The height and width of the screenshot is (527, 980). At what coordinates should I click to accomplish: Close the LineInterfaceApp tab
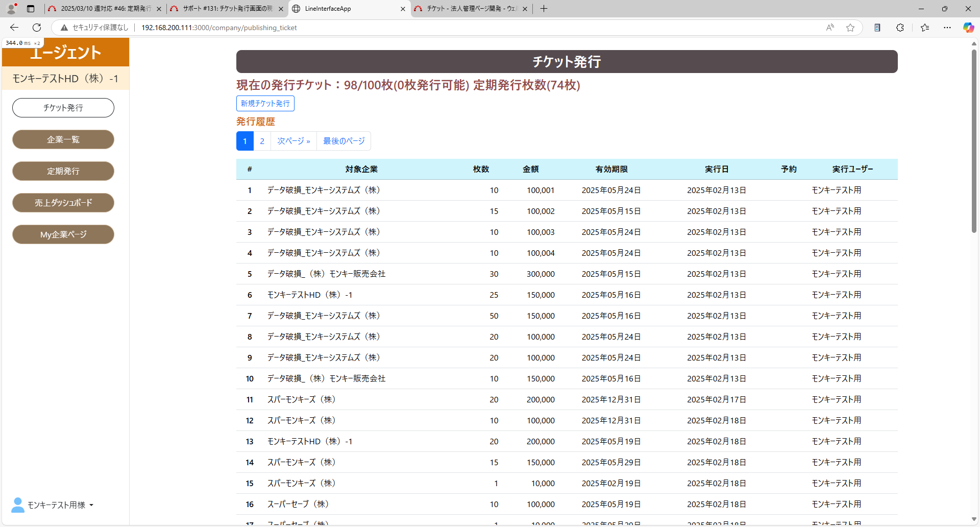point(403,9)
